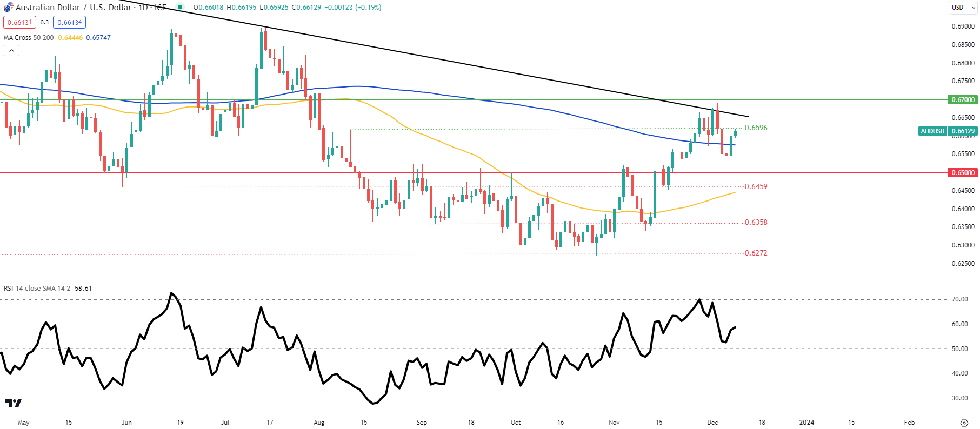Click the 70.00 RSI scale label
This screenshot has width=980, height=429.
point(960,299)
